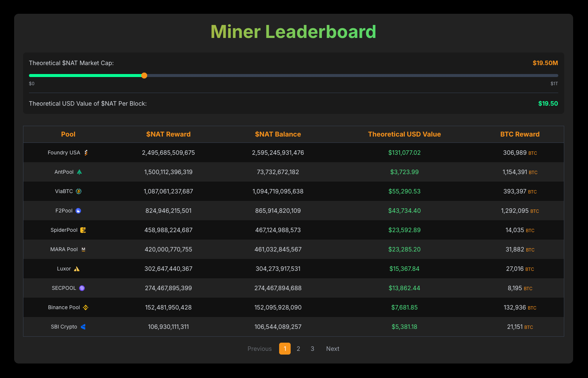Viewport: 588px width, 378px height.
Task: Click the F2Pool blue circle icon
Action: 78,211
